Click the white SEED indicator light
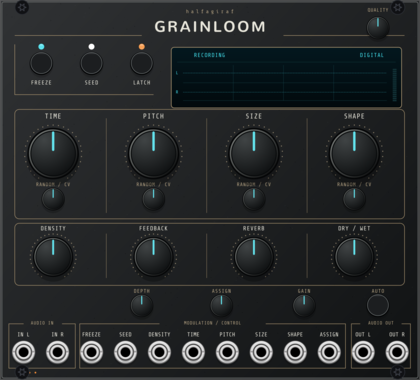The height and width of the screenshot is (380, 420). pyautogui.click(x=91, y=47)
